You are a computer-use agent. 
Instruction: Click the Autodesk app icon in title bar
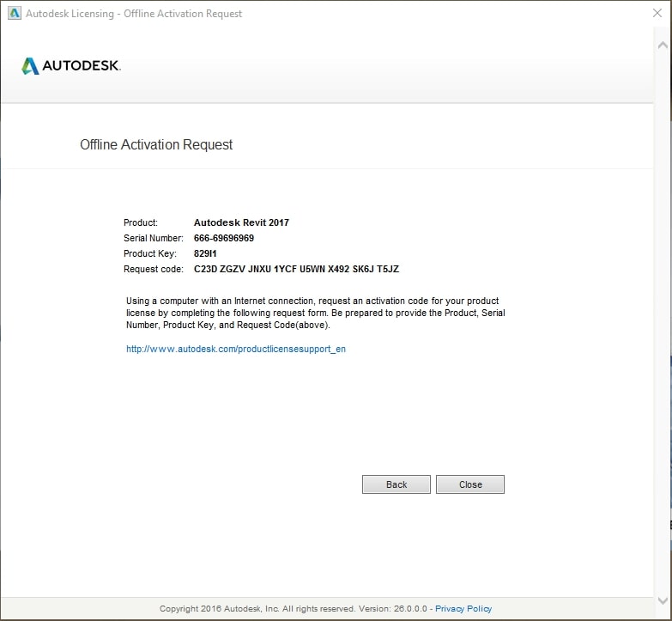(12, 14)
